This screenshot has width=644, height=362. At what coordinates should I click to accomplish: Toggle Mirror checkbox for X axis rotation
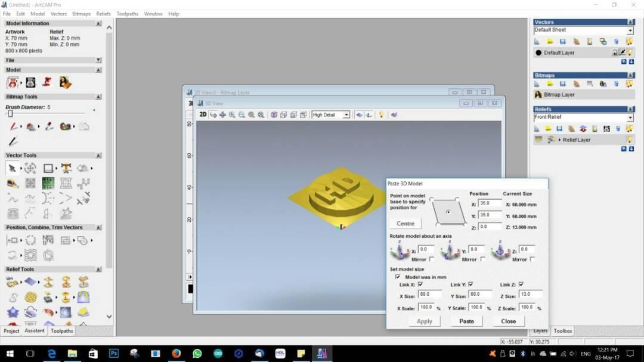coord(432,259)
